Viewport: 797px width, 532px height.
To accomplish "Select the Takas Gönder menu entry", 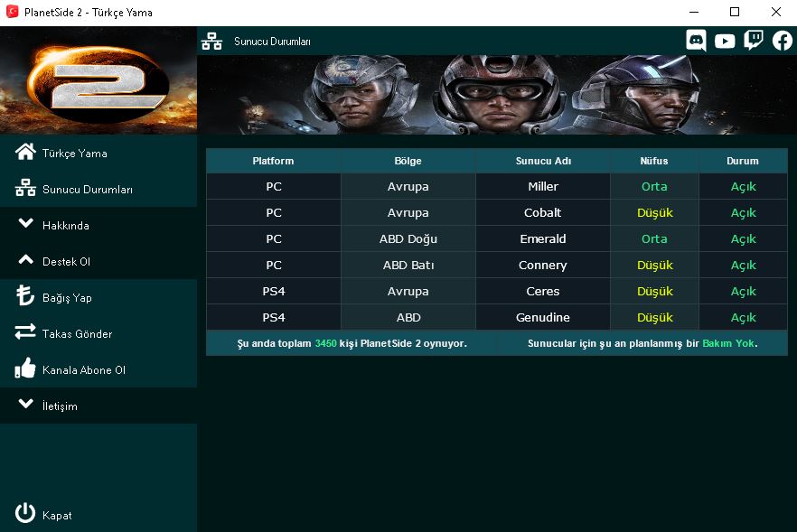I will [x=98, y=333].
